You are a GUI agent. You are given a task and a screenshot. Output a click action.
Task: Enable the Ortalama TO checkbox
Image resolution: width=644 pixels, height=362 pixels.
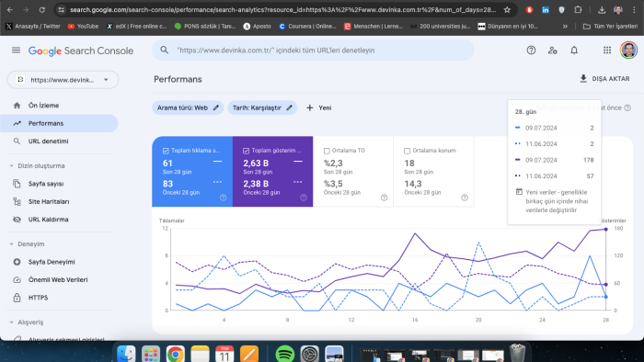pyautogui.click(x=327, y=151)
